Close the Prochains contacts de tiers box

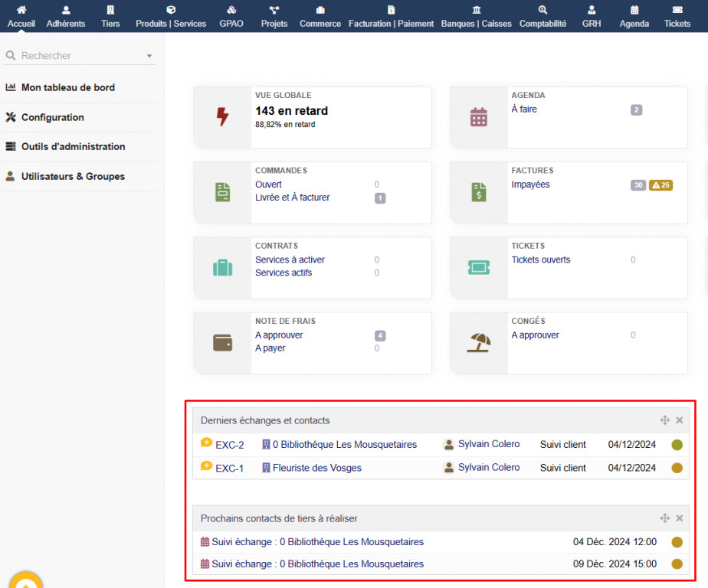[x=679, y=518]
